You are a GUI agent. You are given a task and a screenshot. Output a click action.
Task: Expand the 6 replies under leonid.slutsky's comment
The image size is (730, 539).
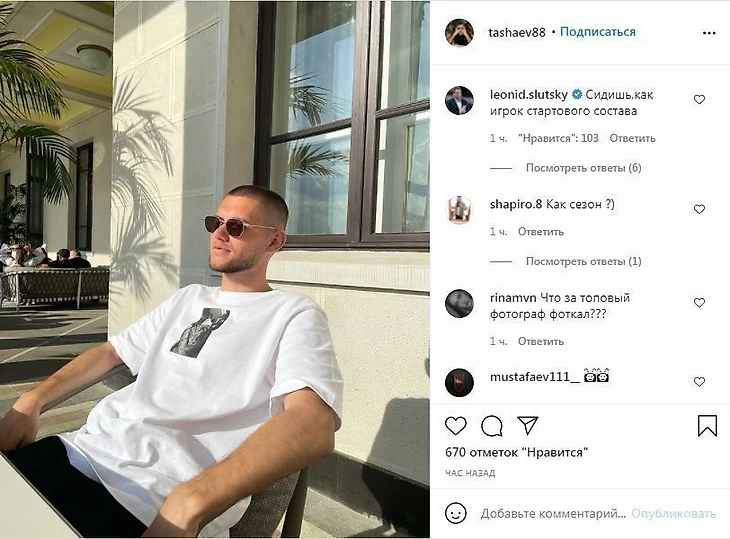(583, 168)
